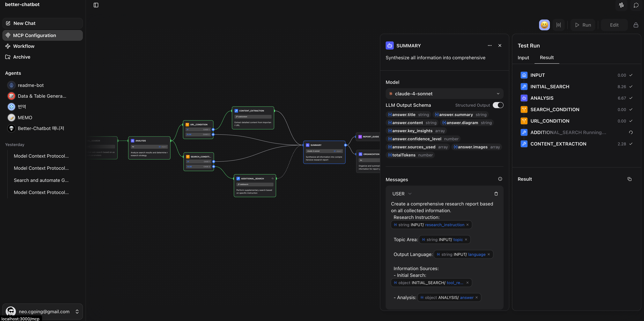Open Workflow in the sidebar
The width and height of the screenshot is (644, 321).
[24, 46]
